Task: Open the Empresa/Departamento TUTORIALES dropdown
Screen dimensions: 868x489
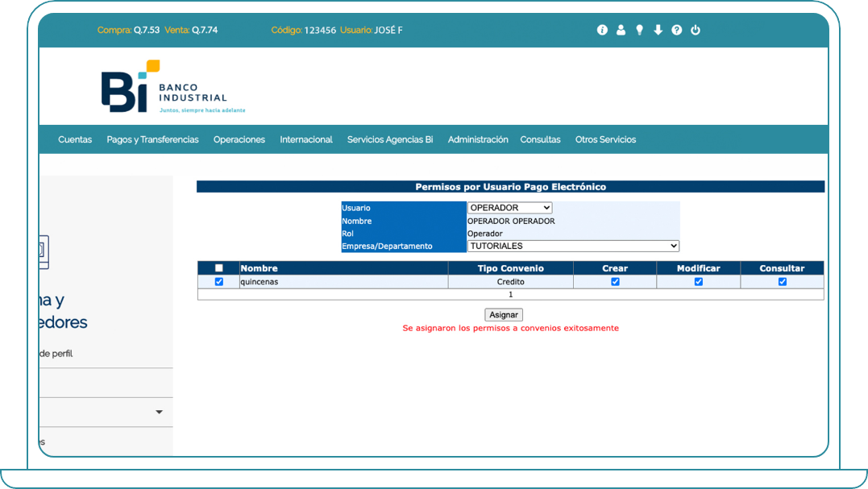Action: click(573, 246)
